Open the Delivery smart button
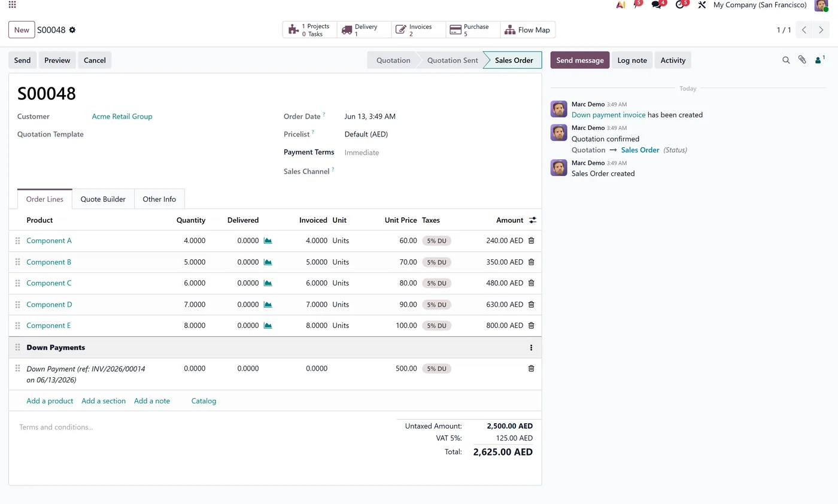The image size is (838, 504). coord(364,30)
